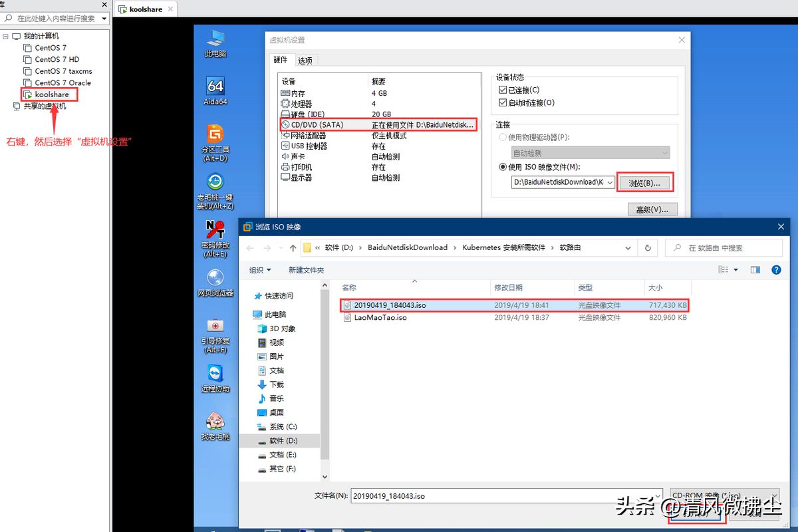This screenshot has height=532, width=798.
Task: Sort files by the 大小 column header
Action: coord(655,287)
